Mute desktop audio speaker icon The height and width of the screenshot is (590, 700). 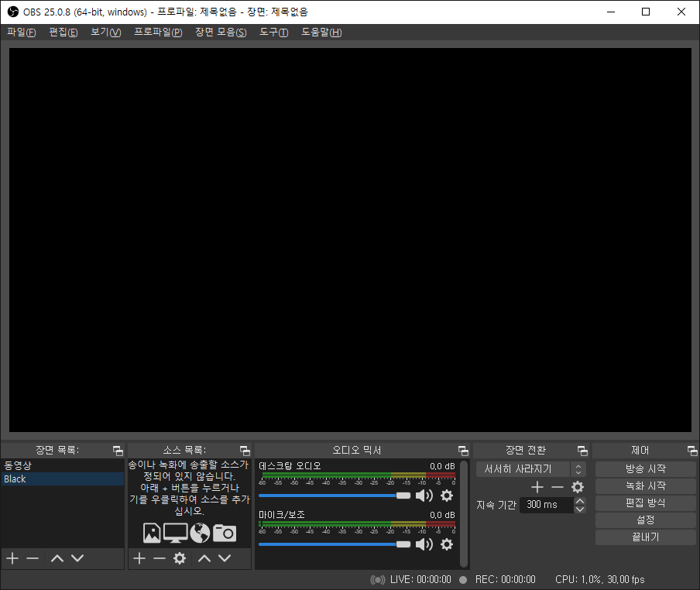[424, 496]
